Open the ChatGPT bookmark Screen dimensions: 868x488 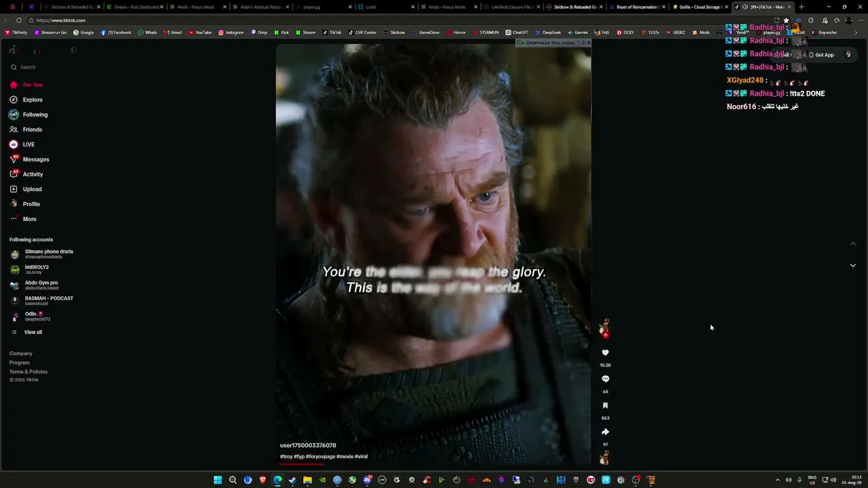tap(517, 33)
